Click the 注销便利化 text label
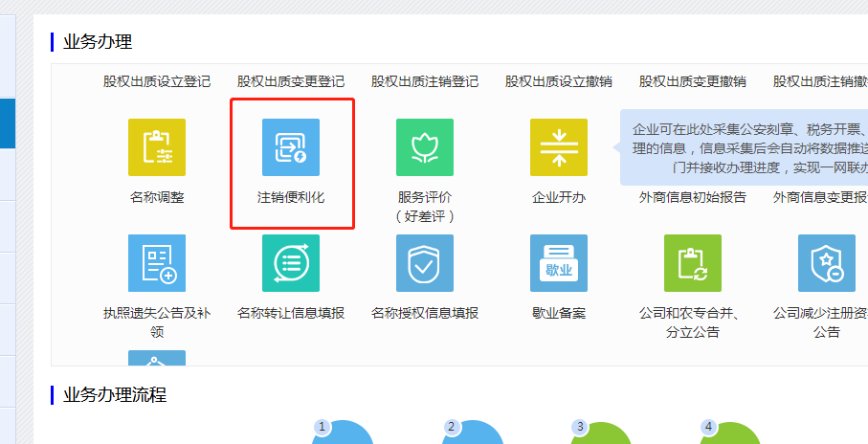 [x=291, y=197]
